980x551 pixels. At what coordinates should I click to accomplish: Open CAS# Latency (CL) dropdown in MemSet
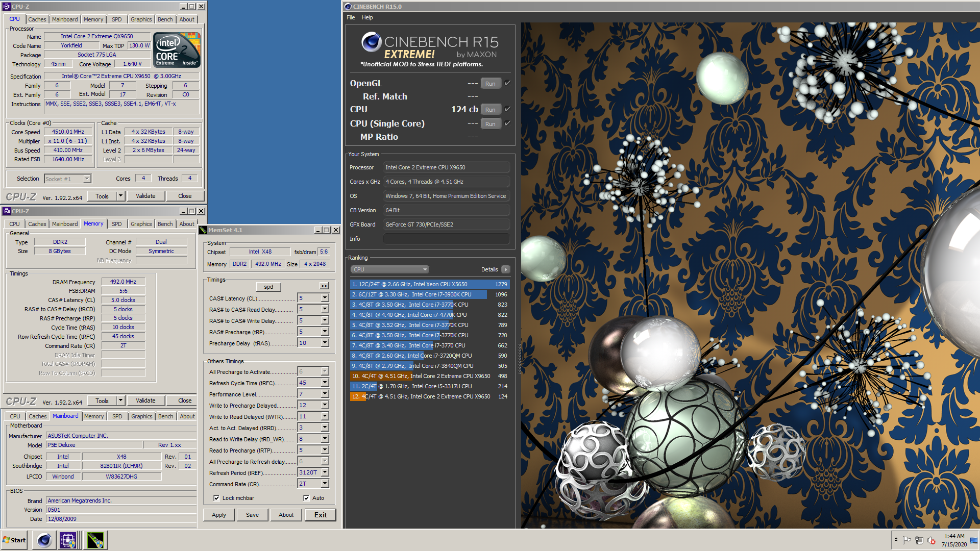(x=325, y=298)
